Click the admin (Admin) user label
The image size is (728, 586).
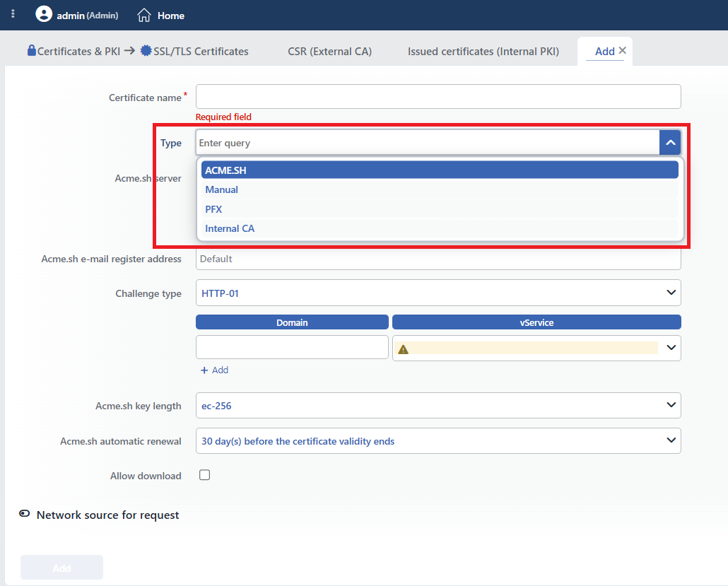[87, 16]
